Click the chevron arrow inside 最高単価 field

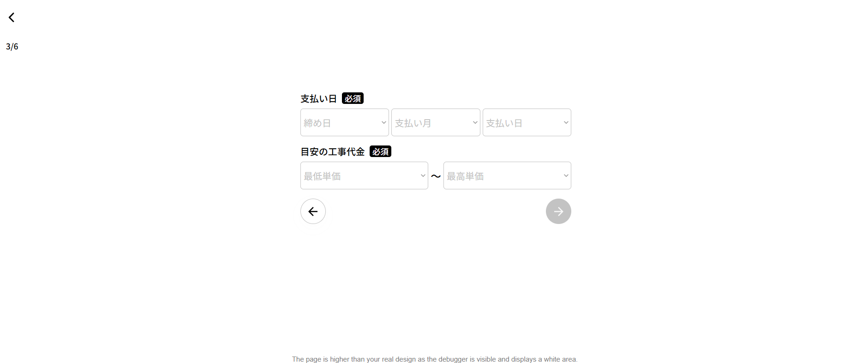point(566,175)
